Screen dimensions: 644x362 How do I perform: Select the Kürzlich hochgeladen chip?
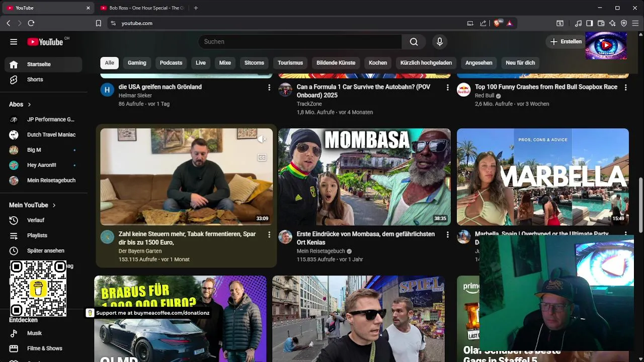pos(426,63)
